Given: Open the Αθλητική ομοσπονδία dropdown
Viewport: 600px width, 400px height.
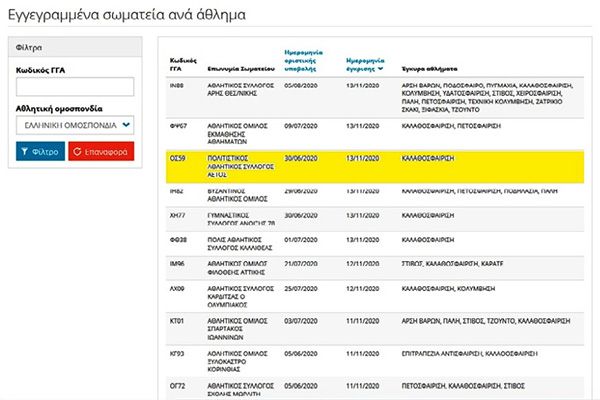Looking at the screenshot, I should click(74, 125).
